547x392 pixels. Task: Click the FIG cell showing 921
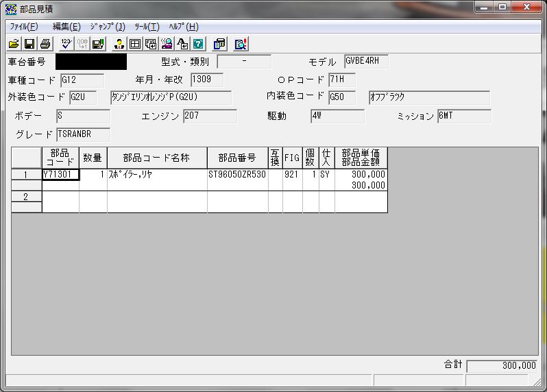click(292, 175)
